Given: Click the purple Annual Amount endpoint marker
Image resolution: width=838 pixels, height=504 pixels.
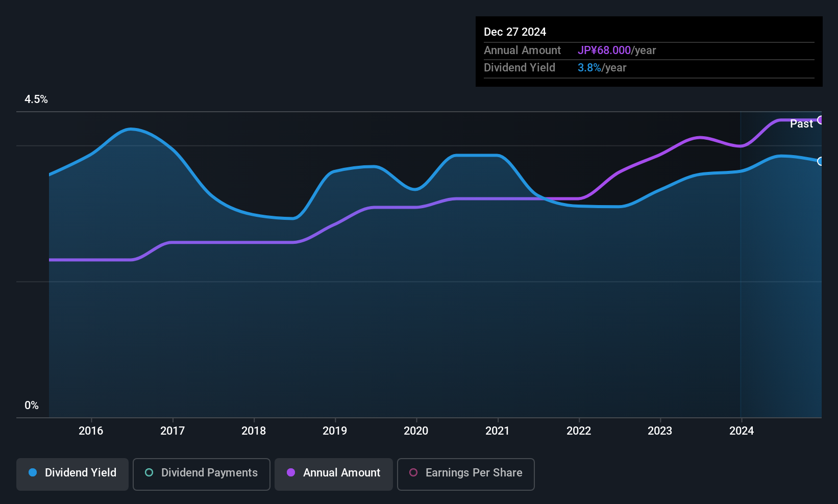Looking at the screenshot, I should pos(821,120).
